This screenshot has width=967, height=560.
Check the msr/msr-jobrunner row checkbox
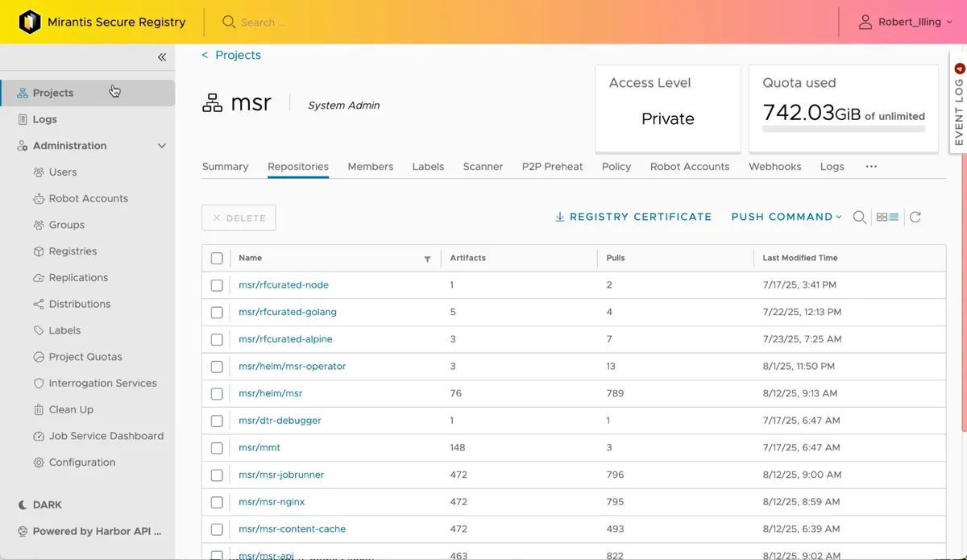(x=217, y=475)
